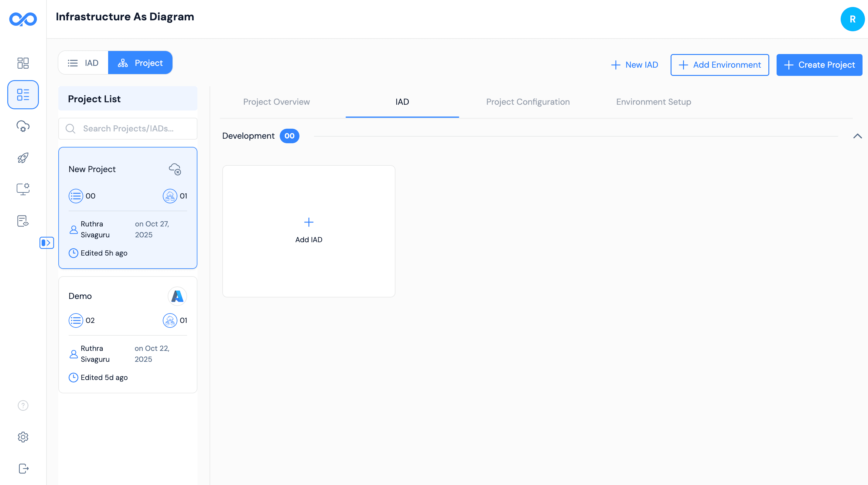Open the document review icon in sidebar
This screenshot has width=868, height=485.
point(22,221)
